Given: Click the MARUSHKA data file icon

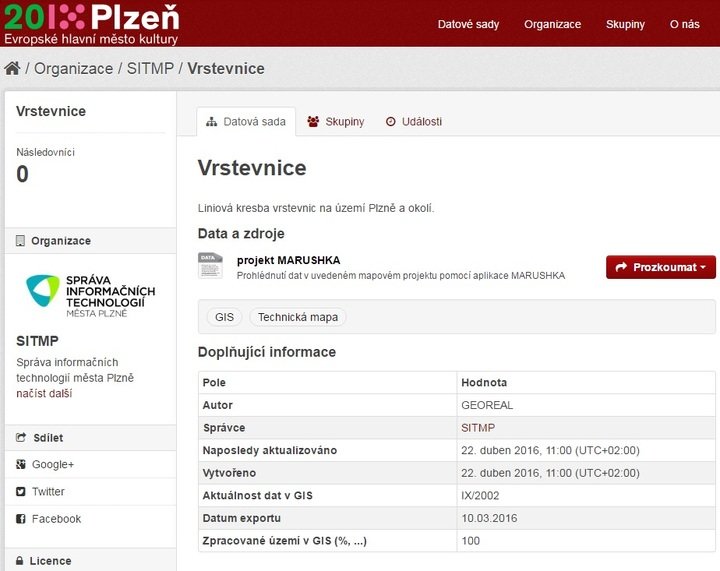Looking at the screenshot, I should (x=210, y=266).
